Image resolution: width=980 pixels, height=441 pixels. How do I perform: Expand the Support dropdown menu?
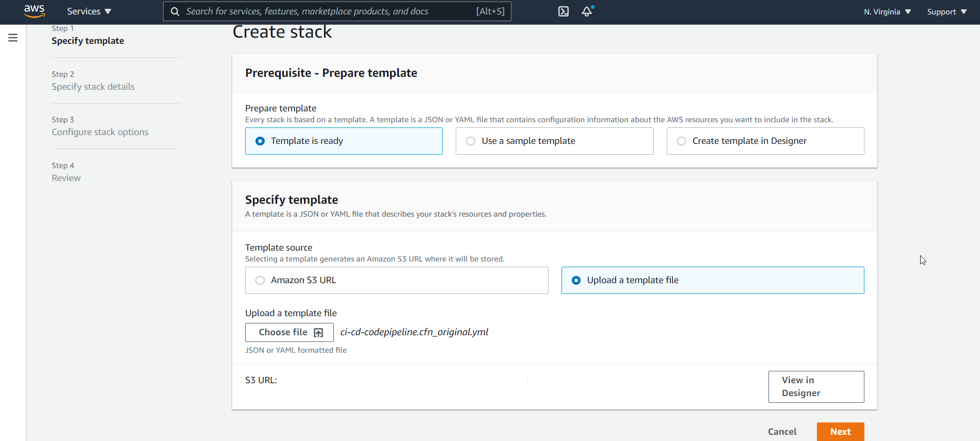click(x=946, y=11)
